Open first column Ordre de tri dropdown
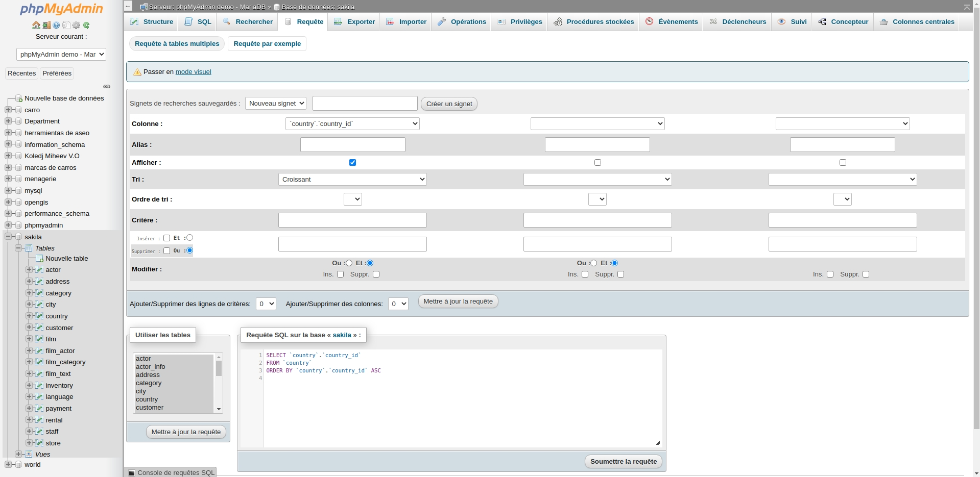The height and width of the screenshot is (477, 980). point(352,199)
